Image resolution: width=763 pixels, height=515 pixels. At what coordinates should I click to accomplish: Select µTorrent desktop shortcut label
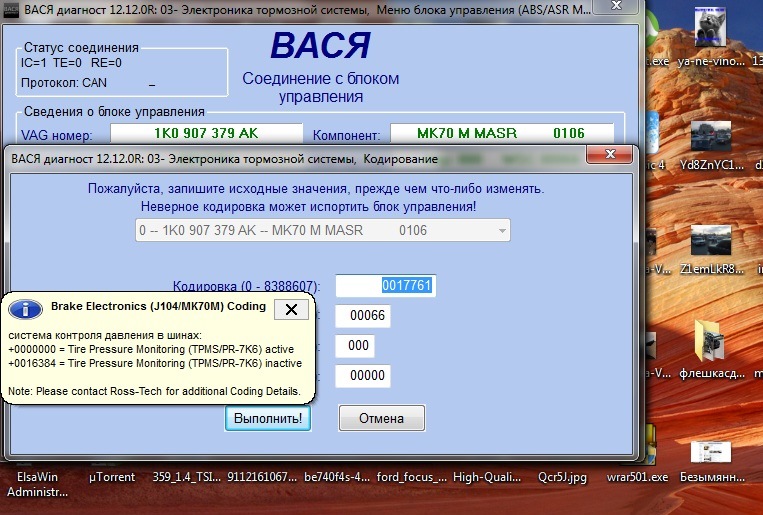pos(112,477)
